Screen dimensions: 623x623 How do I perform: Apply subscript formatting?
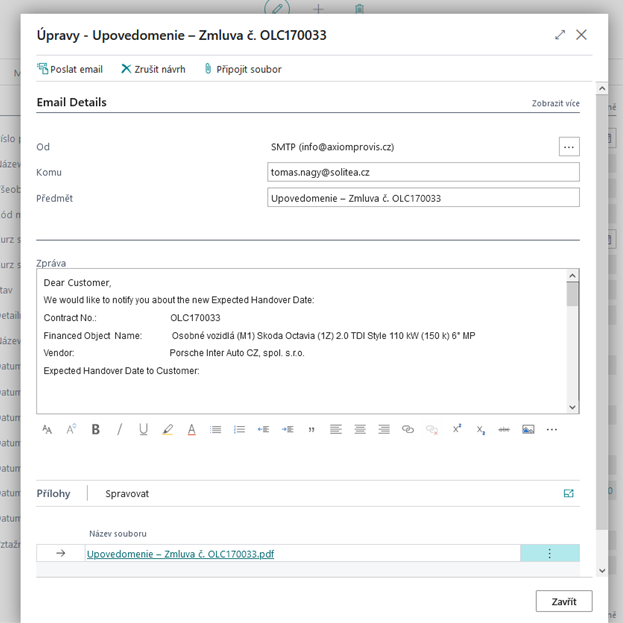(x=481, y=429)
